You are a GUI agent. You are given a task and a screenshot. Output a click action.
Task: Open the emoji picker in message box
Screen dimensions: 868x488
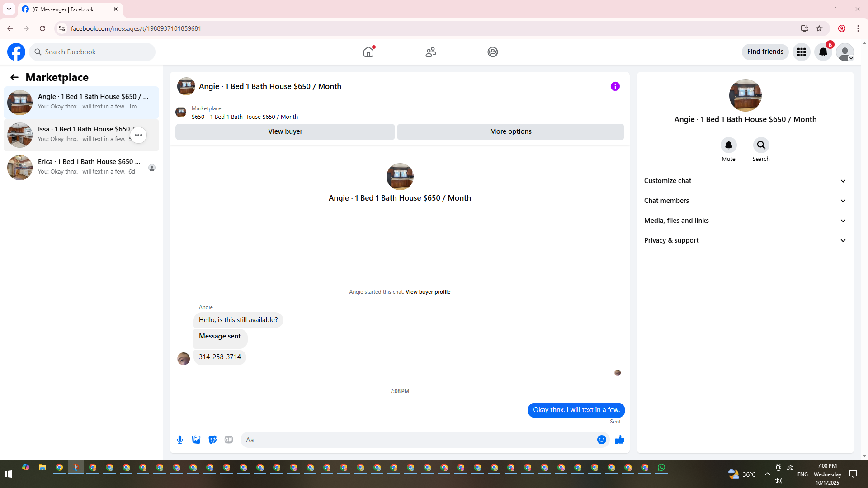pyautogui.click(x=602, y=440)
